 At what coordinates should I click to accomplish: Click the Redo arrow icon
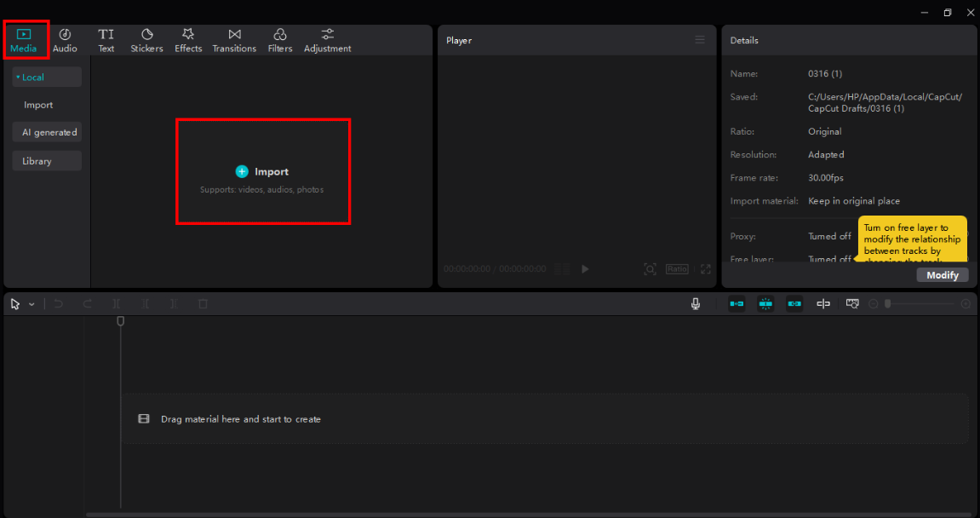pos(88,304)
